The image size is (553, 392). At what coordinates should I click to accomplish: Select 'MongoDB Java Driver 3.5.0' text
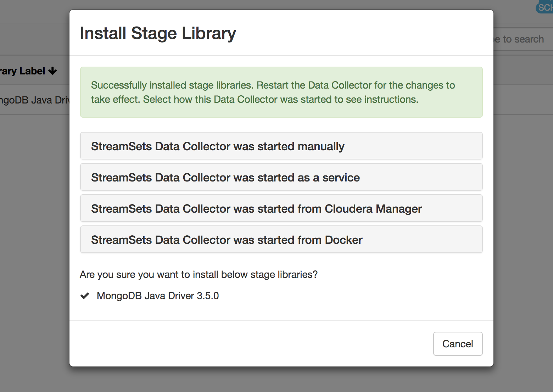(158, 296)
